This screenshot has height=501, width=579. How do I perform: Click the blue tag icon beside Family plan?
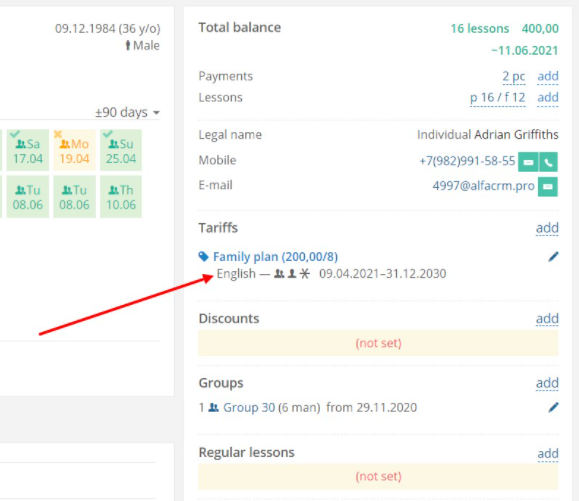click(203, 256)
